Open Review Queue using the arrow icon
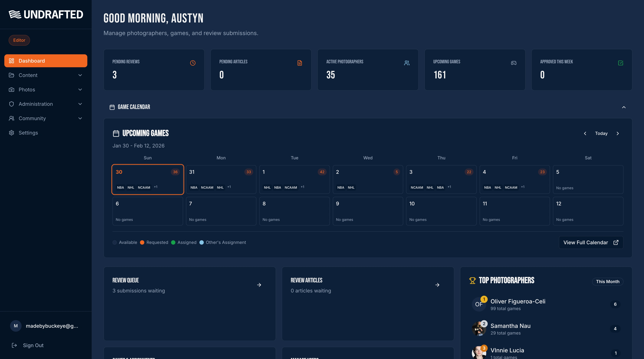Viewport: 644px width, 359px height. click(x=259, y=285)
